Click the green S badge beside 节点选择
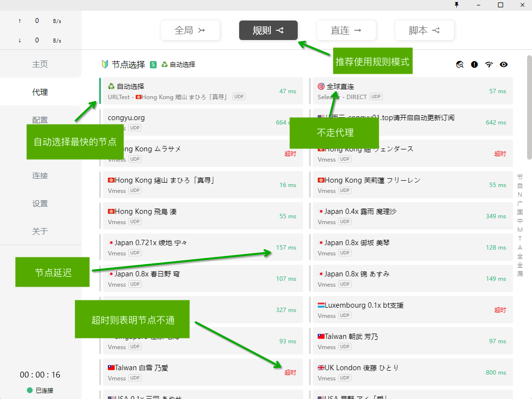 [x=153, y=64]
